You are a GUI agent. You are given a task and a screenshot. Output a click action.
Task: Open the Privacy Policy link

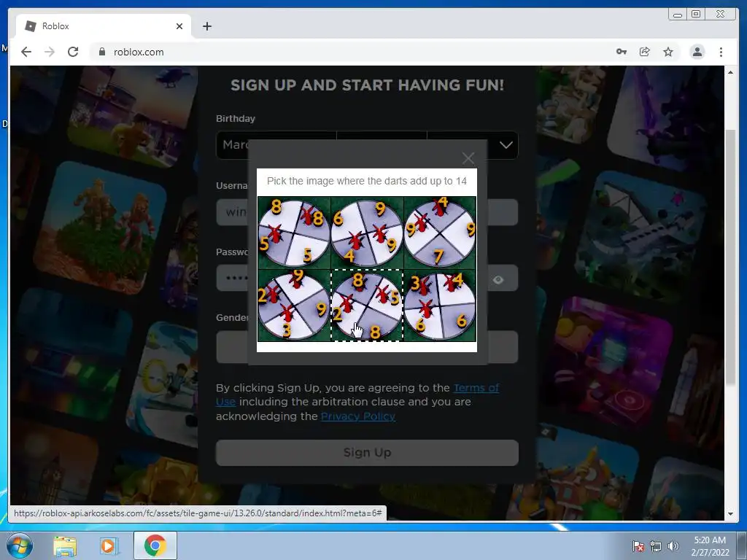point(357,416)
